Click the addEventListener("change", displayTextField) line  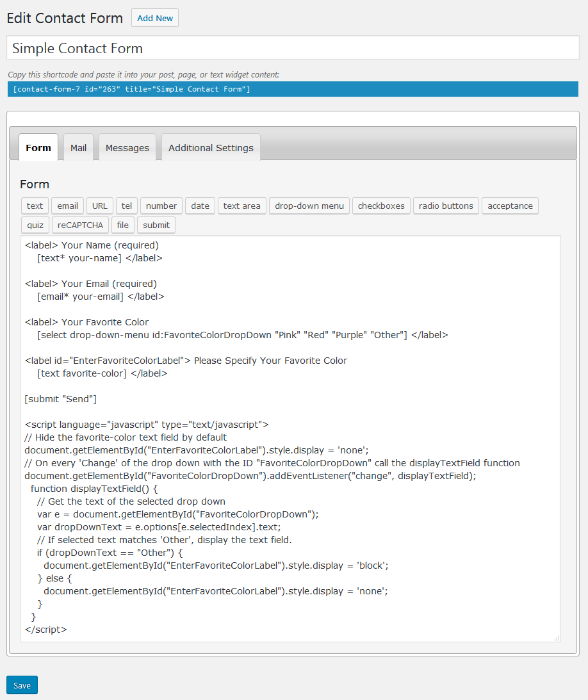tap(250, 476)
